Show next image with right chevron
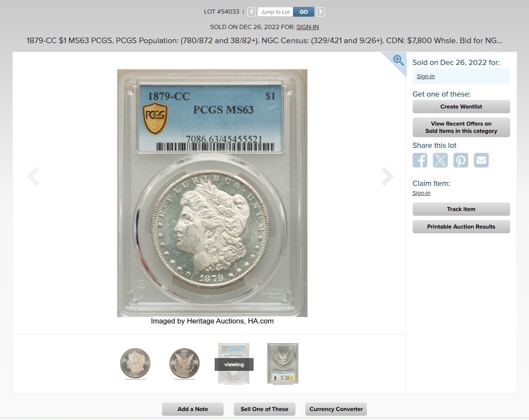Viewport: 529px width, 420px height. 387,176
